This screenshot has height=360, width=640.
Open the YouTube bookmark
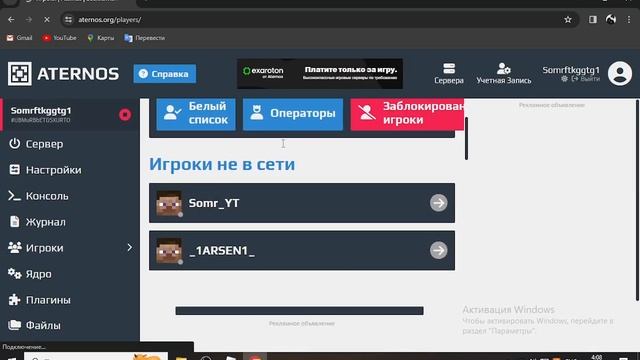coord(60,38)
